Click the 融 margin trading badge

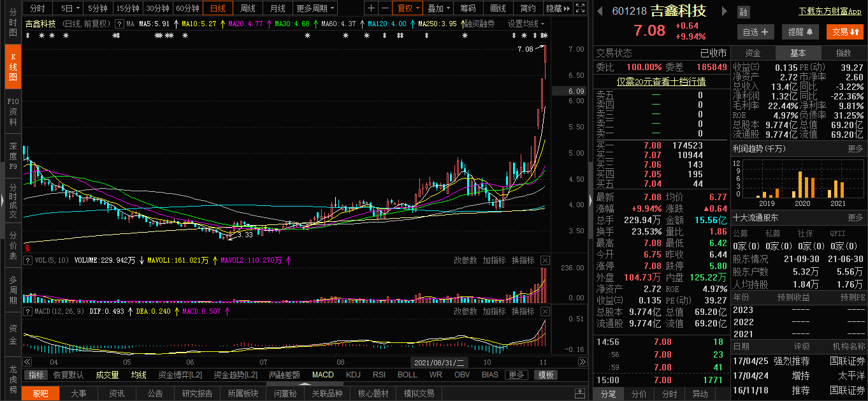(x=743, y=12)
